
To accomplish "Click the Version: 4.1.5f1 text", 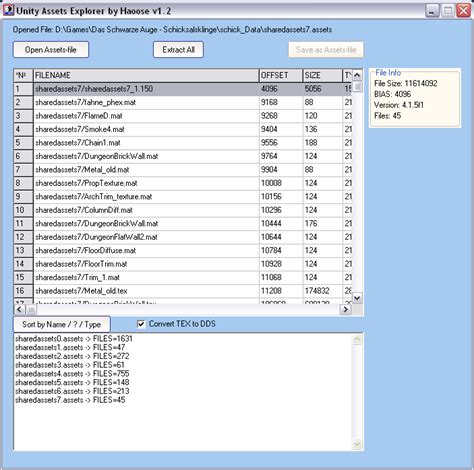I will 399,105.
